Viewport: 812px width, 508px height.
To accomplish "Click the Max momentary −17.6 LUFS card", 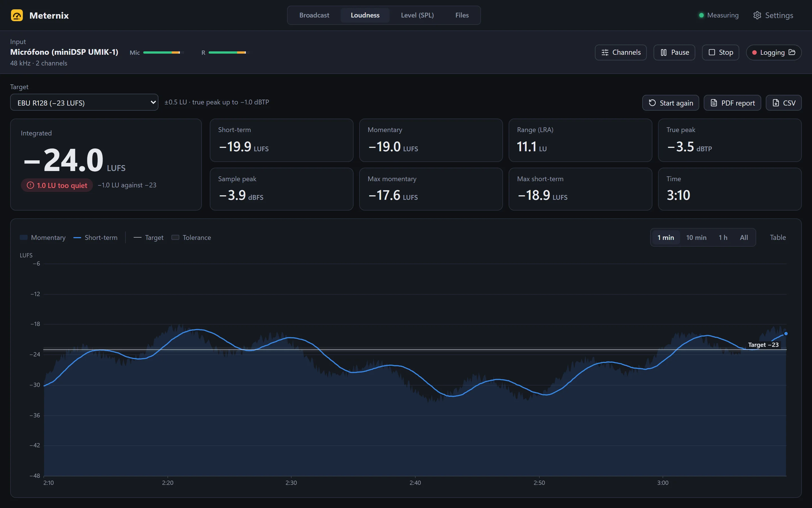I will click(431, 189).
